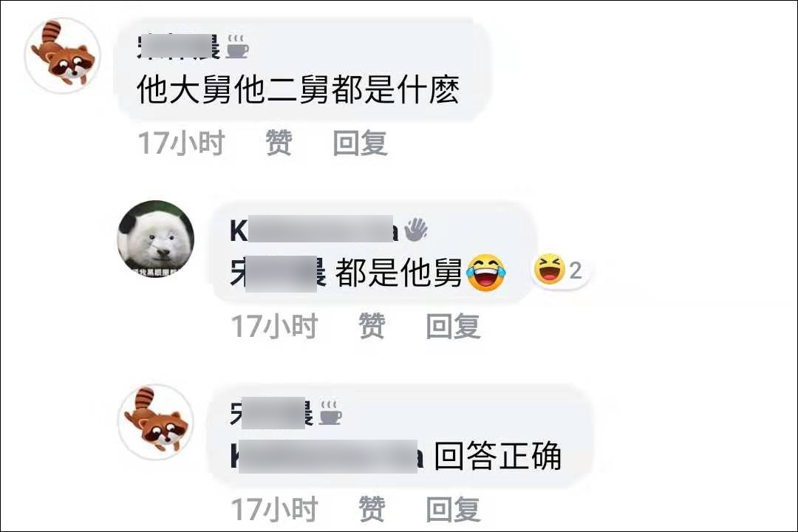The image size is (798, 532).
Task: Open the raccoon avatar on the last reply
Action: pyautogui.click(x=156, y=422)
